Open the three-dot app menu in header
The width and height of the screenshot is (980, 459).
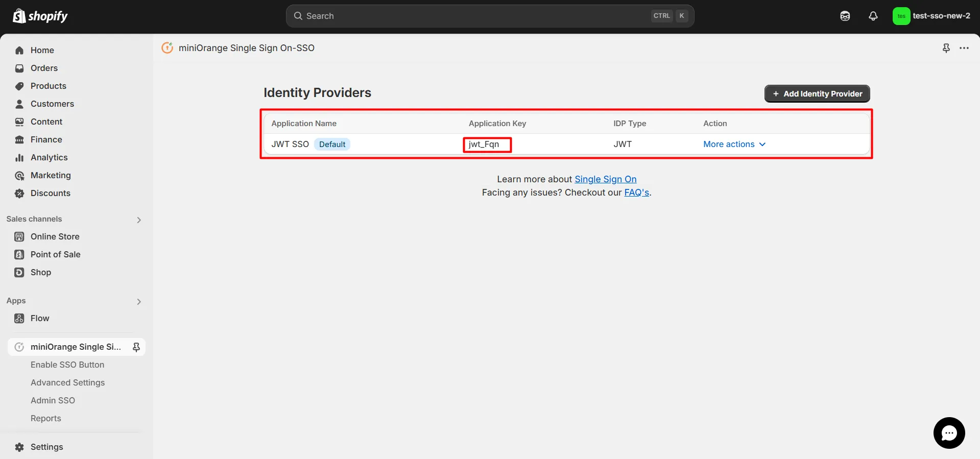pos(964,48)
